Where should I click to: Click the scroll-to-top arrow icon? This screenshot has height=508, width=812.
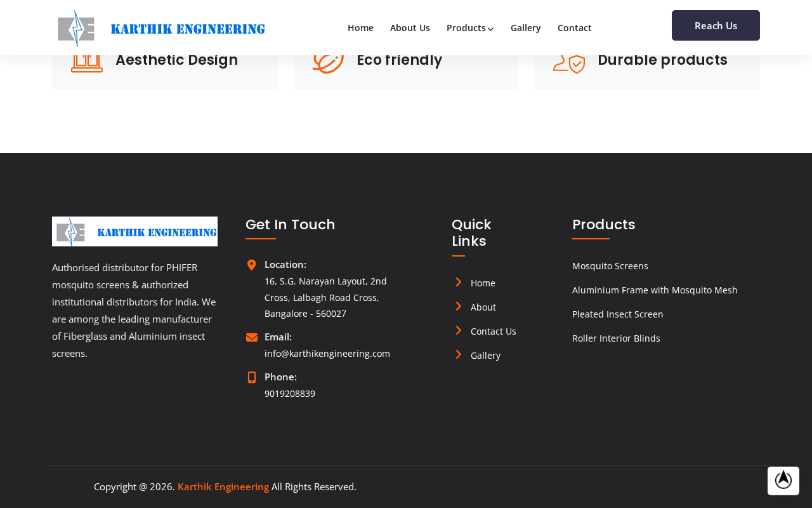pyautogui.click(x=783, y=481)
